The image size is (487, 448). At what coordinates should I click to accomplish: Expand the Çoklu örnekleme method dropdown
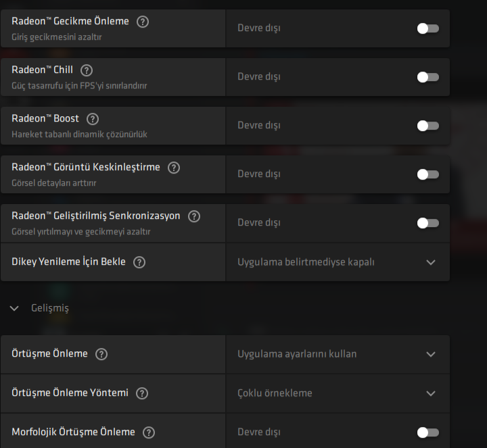click(x=431, y=393)
